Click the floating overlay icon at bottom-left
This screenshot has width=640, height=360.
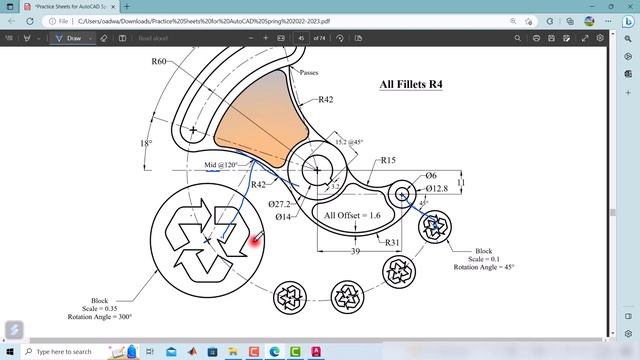coord(14,329)
